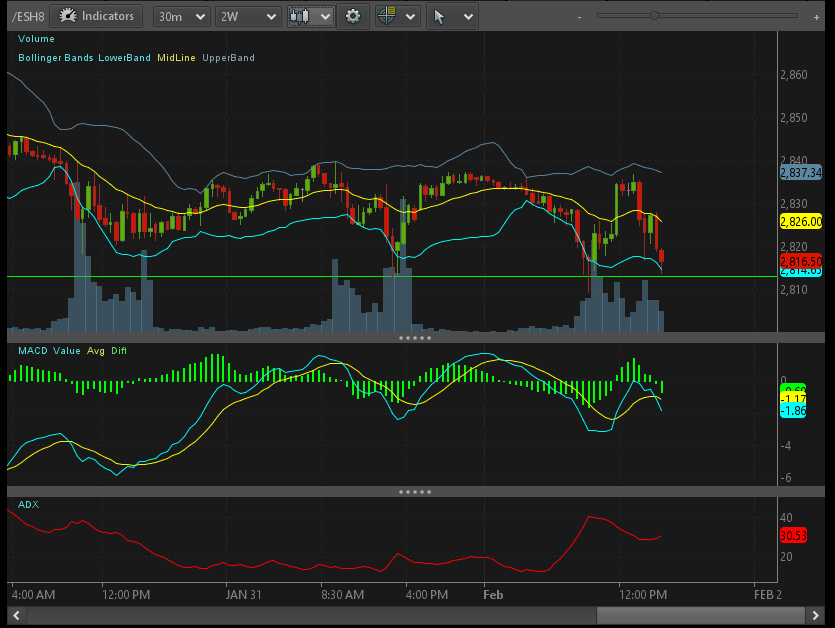The image size is (835, 628).
Task: Open the candlestick chart type dropdown
Action: tap(310, 16)
